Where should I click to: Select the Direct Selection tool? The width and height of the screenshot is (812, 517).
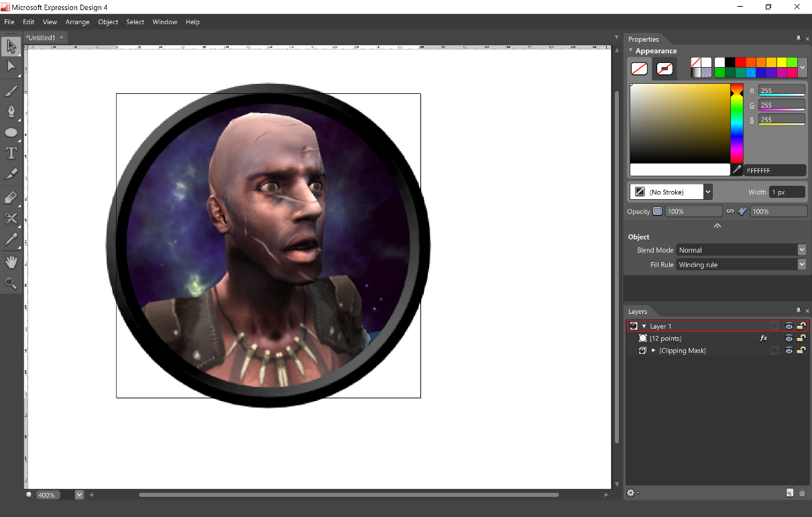(x=11, y=66)
